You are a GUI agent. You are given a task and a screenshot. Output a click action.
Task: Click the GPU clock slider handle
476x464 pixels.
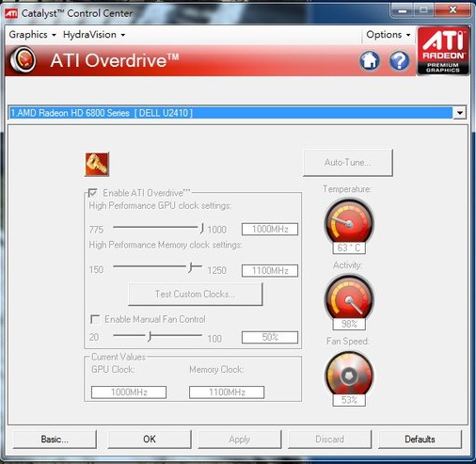click(202, 228)
